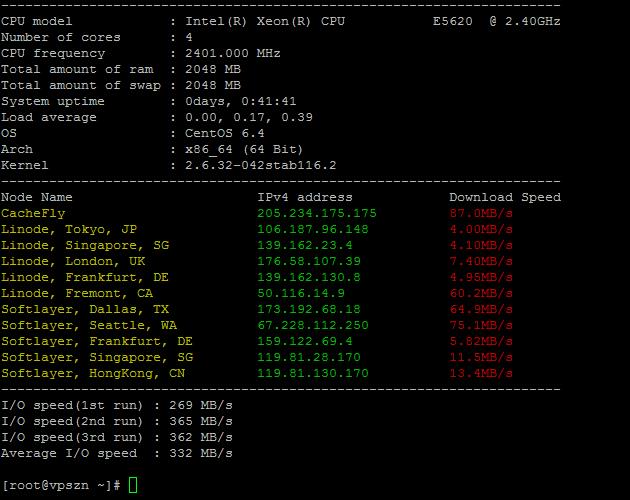Image resolution: width=630 pixels, height=500 pixels.
Task: Click the IPv4 address column header
Action: tap(305, 197)
